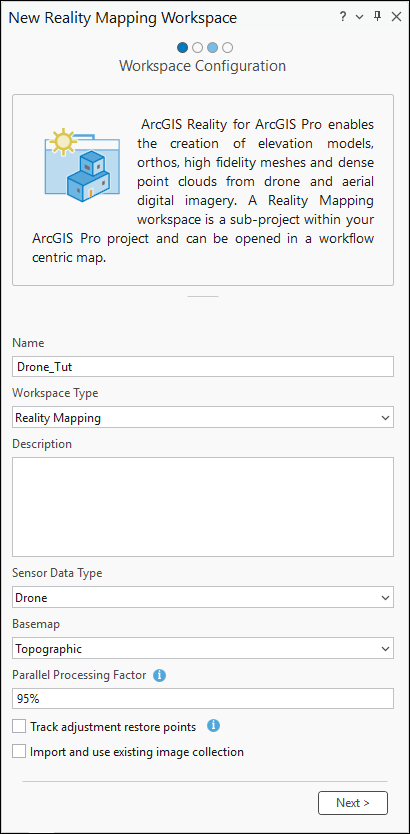Screen dimensions: 410x834
Task: Open the Basemap Topographic dropdown
Action: [x=203, y=648]
